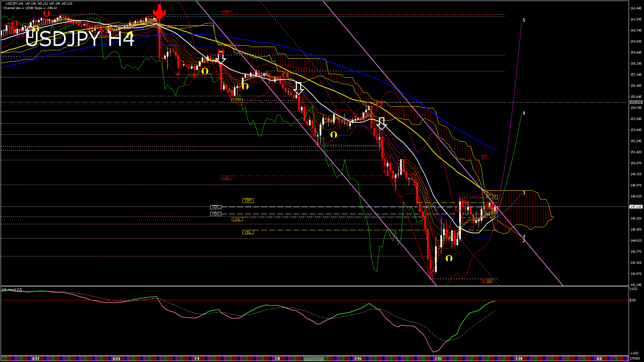This screenshot has height=362, width=644.
Task: Click the projection curve endpoint labeled 5
Action: (x=524, y=20)
